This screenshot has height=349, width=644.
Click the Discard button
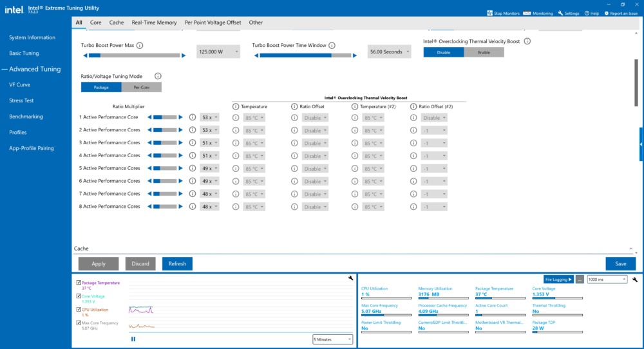tap(140, 263)
